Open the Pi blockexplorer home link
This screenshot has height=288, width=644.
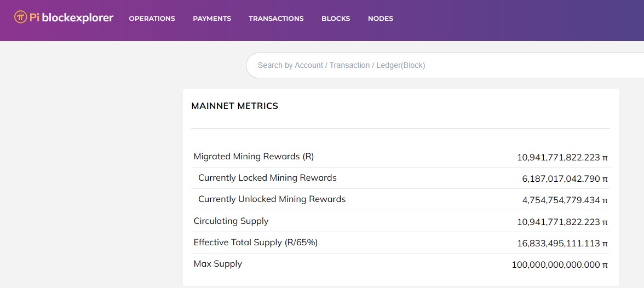click(x=64, y=18)
